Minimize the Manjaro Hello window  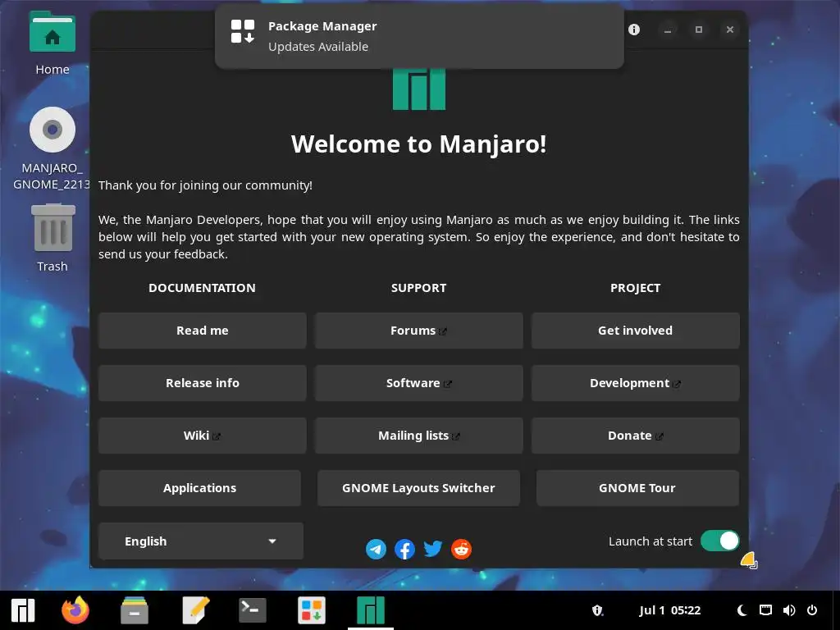point(668,30)
